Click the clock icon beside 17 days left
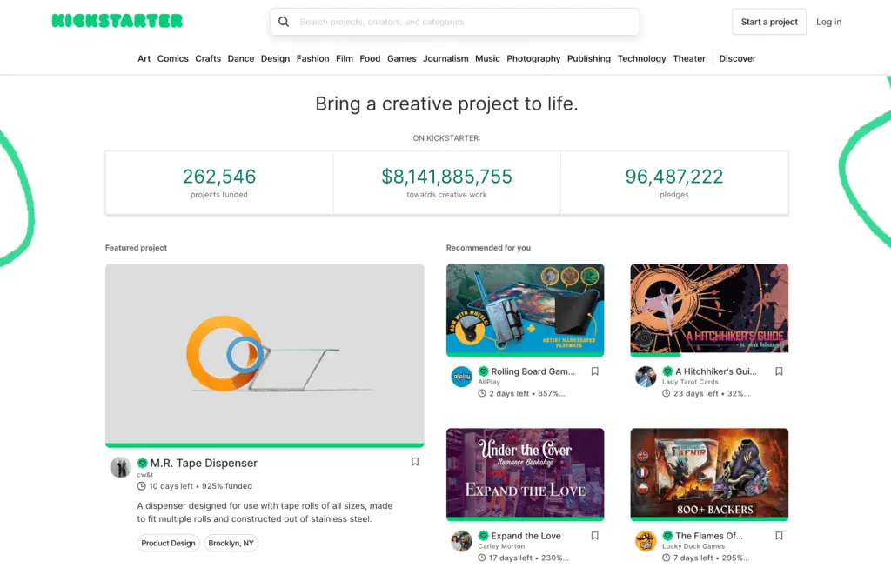 click(482, 558)
